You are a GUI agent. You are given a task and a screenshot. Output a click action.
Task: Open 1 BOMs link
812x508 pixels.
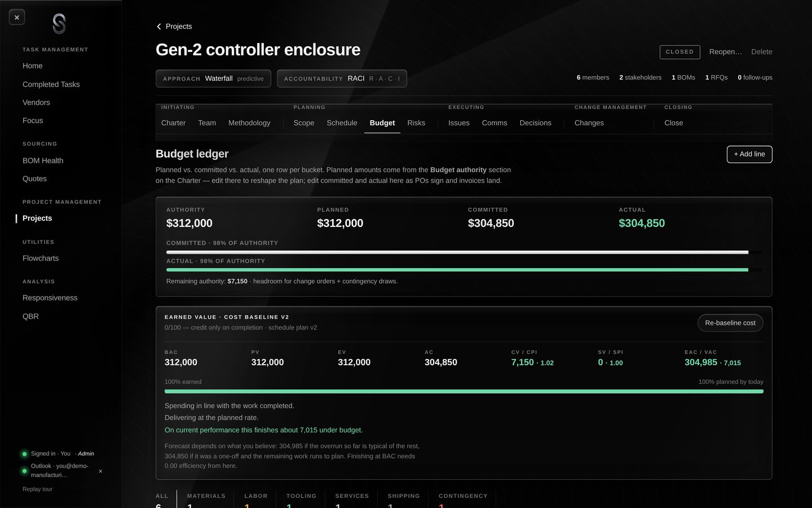point(683,77)
